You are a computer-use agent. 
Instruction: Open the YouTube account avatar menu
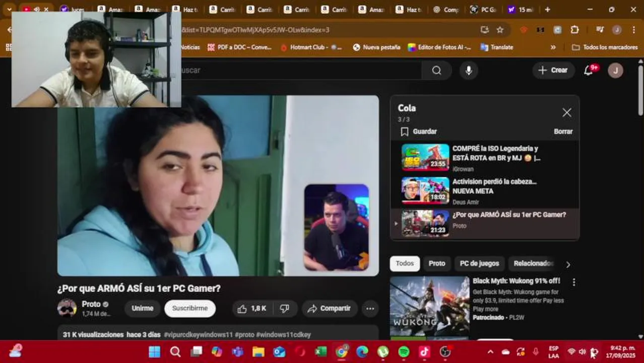(615, 70)
